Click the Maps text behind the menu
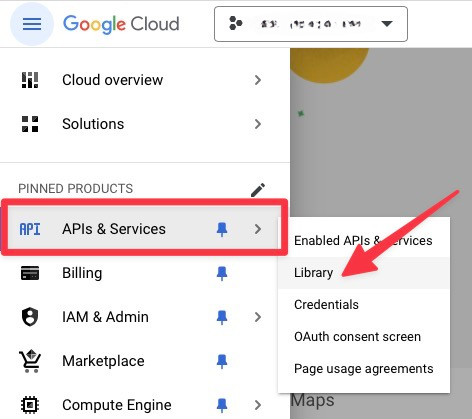The width and height of the screenshot is (472, 419). [x=312, y=401]
